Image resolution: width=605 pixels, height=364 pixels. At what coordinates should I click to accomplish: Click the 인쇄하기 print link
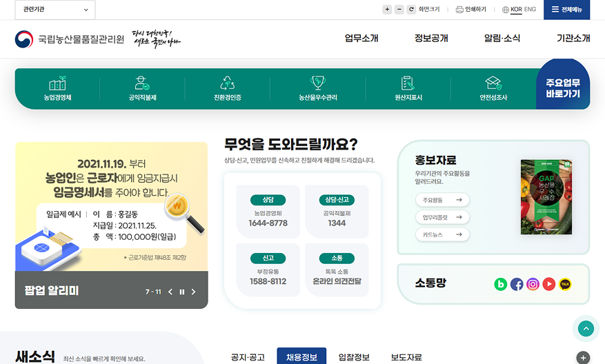(x=471, y=10)
